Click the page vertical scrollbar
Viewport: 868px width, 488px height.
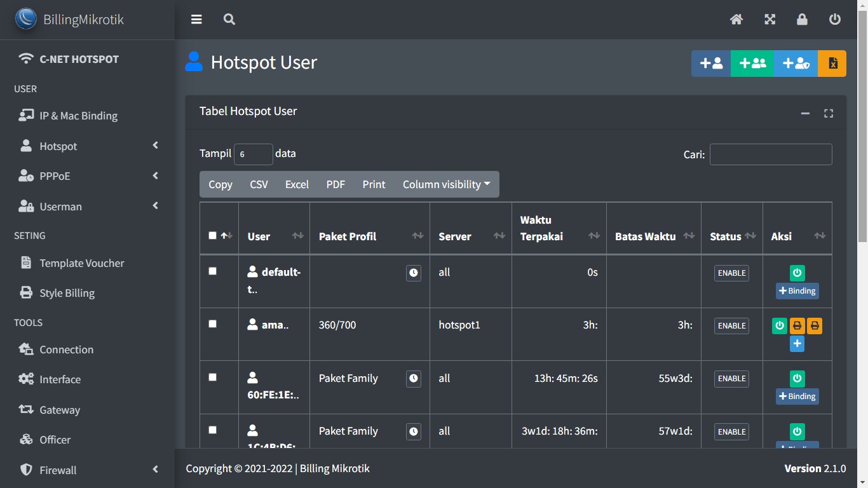[x=862, y=127]
